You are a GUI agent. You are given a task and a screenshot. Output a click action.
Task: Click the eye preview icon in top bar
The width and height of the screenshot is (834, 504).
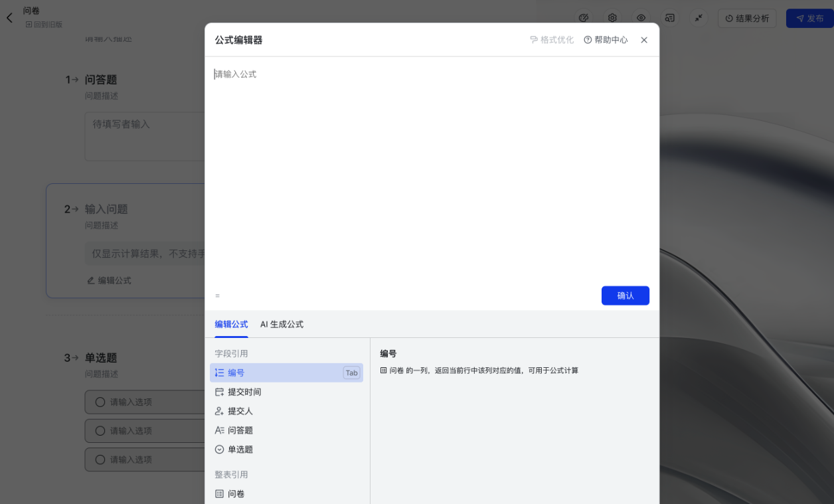[641, 18]
